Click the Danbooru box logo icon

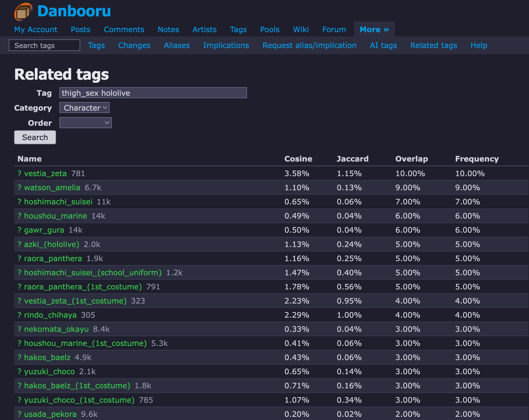pos(23,12)
